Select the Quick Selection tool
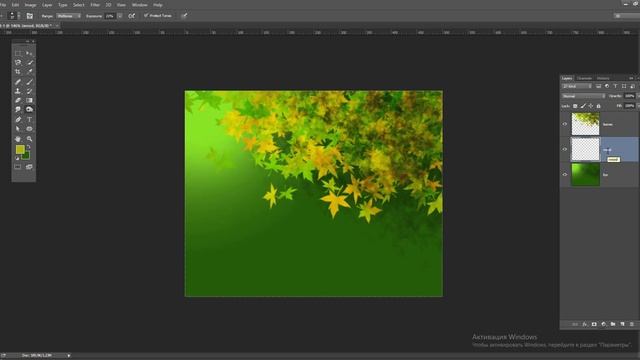Image resolution: width=640 pixels, height=360 pixels. [29, 62]
